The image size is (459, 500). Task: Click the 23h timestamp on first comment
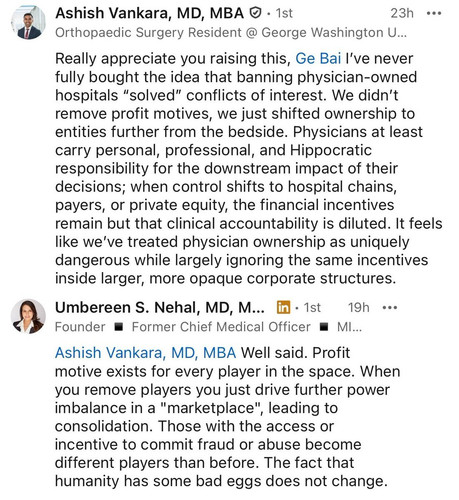(402, 13)
